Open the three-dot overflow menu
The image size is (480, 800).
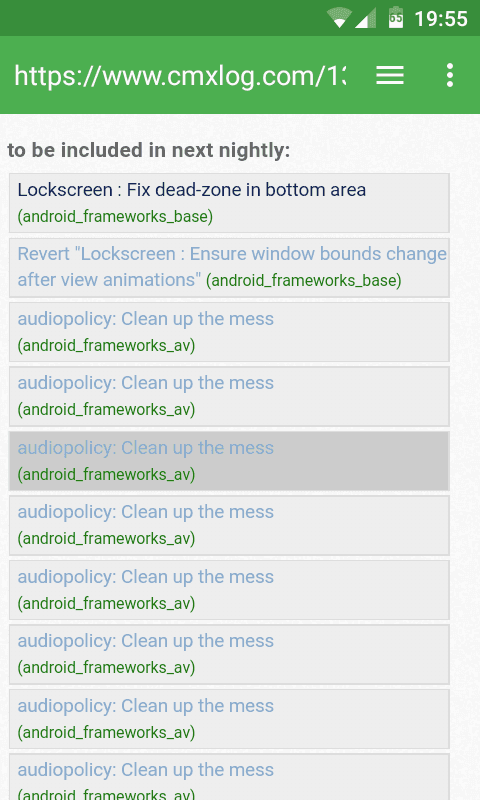pyautogui.click(x=449, y=76)
